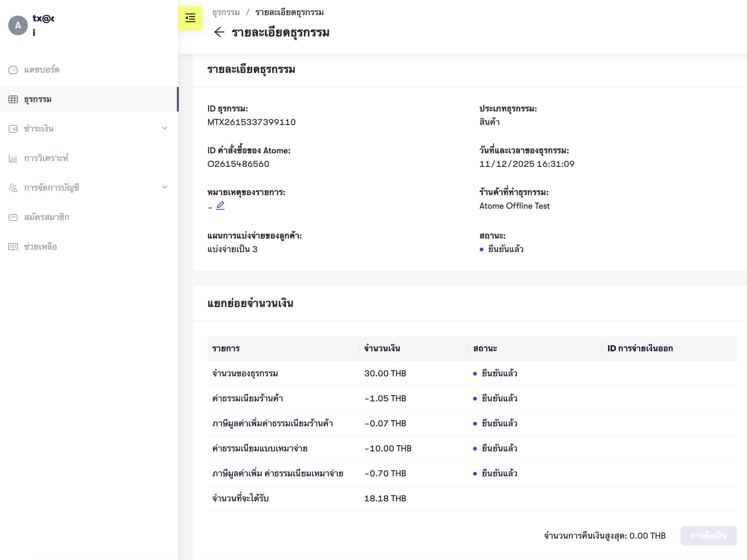Collapse the sidebar using the highlighted toggle icon
This screenshot has width=747, height=560.
click(x=190, y=18)
